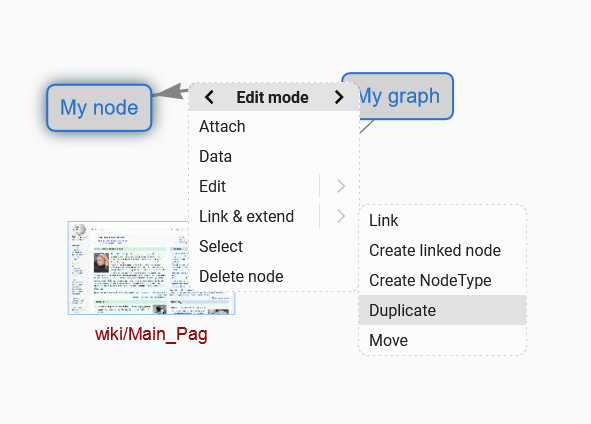Select the Attach menu entry

point(274,126)
